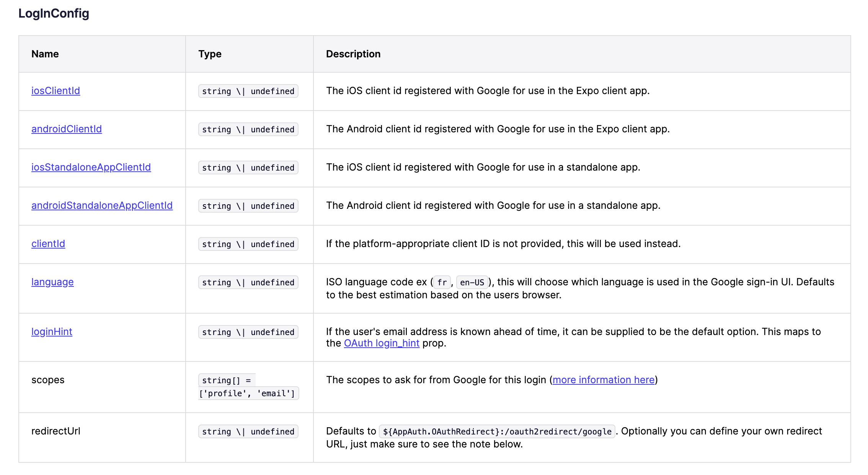Click the scopes property name
Image resolution: width=868 pixels, height=475 pixels.
pyautogui.click(x=48, y=380)
